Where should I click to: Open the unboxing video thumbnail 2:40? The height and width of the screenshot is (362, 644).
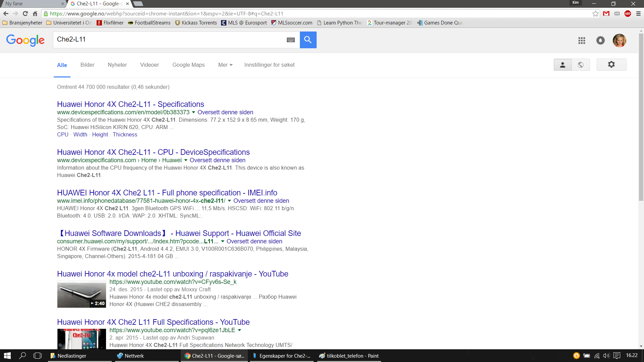(82, 294)
